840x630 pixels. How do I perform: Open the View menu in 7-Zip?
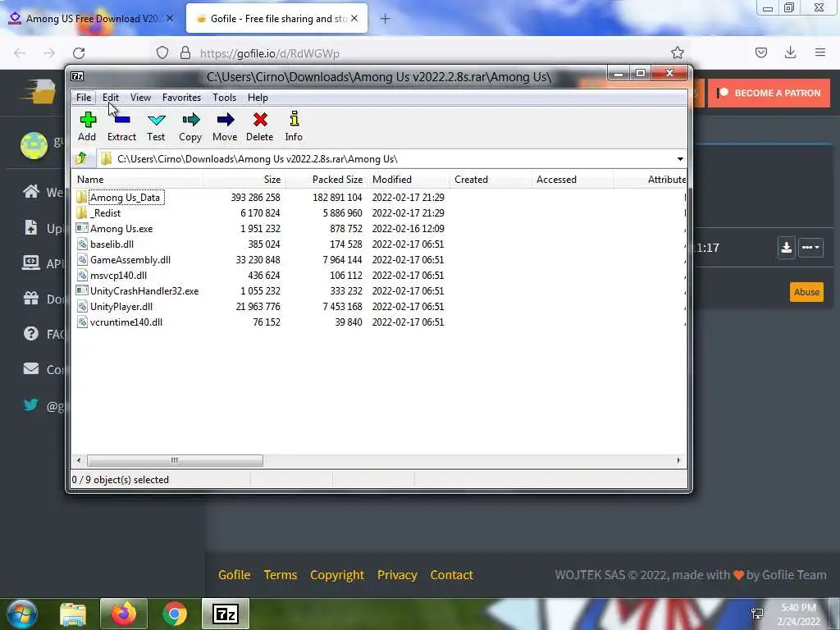[x=140, y=98]
